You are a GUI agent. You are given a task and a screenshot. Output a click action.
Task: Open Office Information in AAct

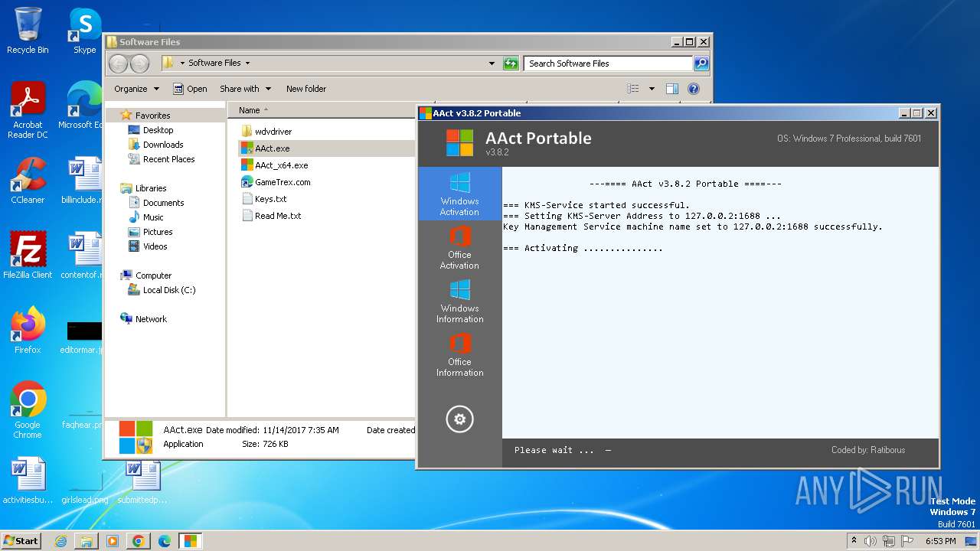pos(459,355)
